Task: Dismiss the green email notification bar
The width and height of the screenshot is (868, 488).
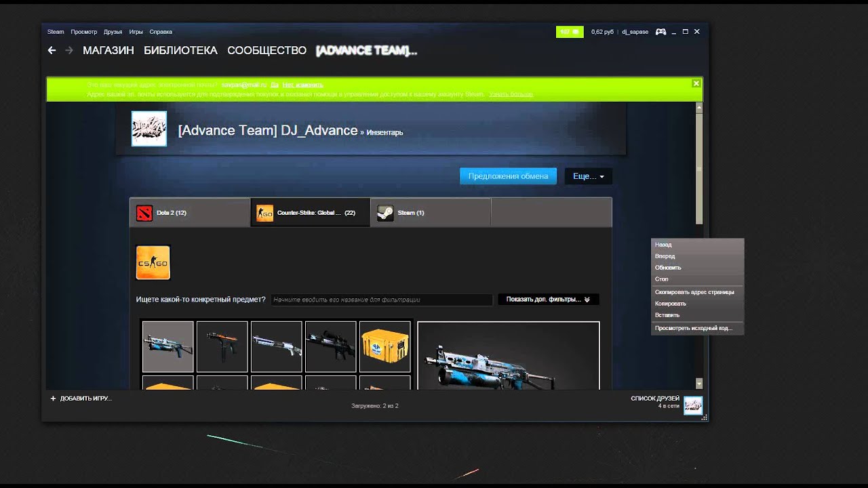Action: 696,83
